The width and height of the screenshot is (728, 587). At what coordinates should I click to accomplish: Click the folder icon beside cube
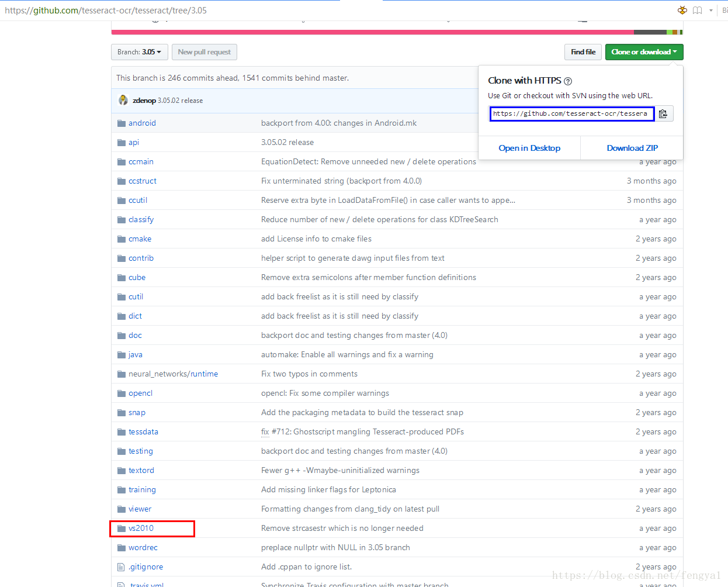pos(122,278)
